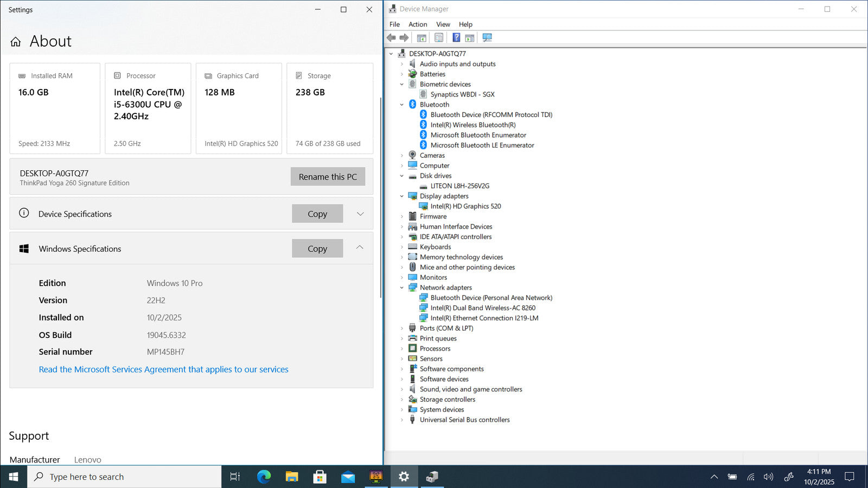
Task: Open Microsoft Store from the taskbar
Action: (320, 477)
